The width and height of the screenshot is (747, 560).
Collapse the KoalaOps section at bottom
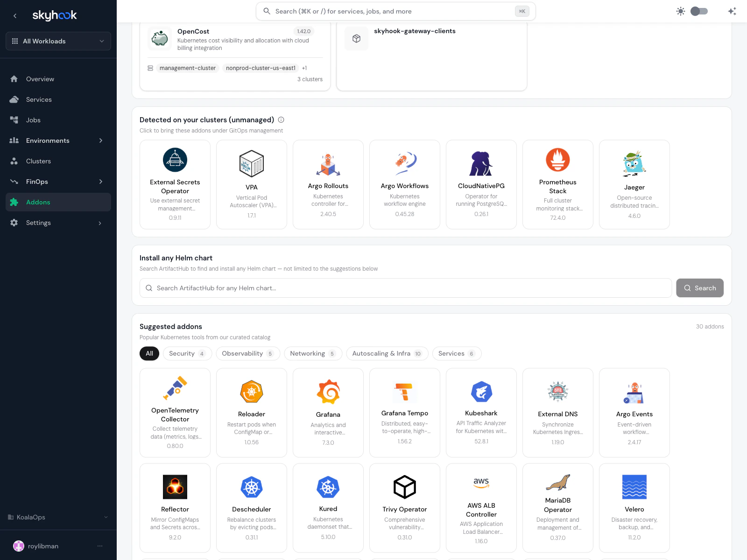[106, 517]
